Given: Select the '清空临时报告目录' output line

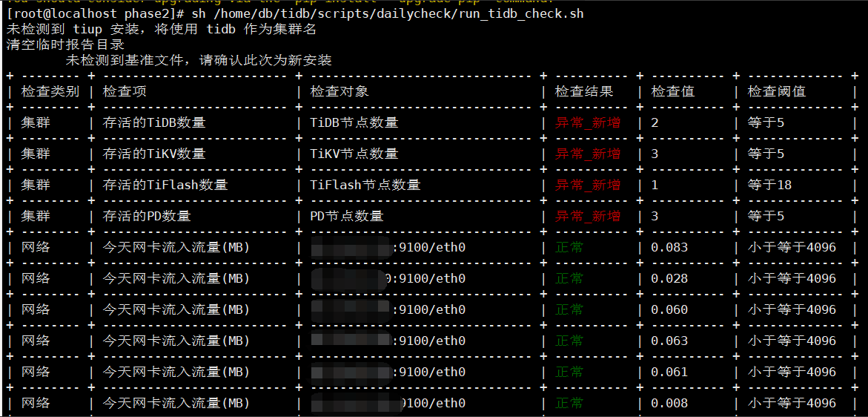Looking at the screenshot, I should point(65,45).
